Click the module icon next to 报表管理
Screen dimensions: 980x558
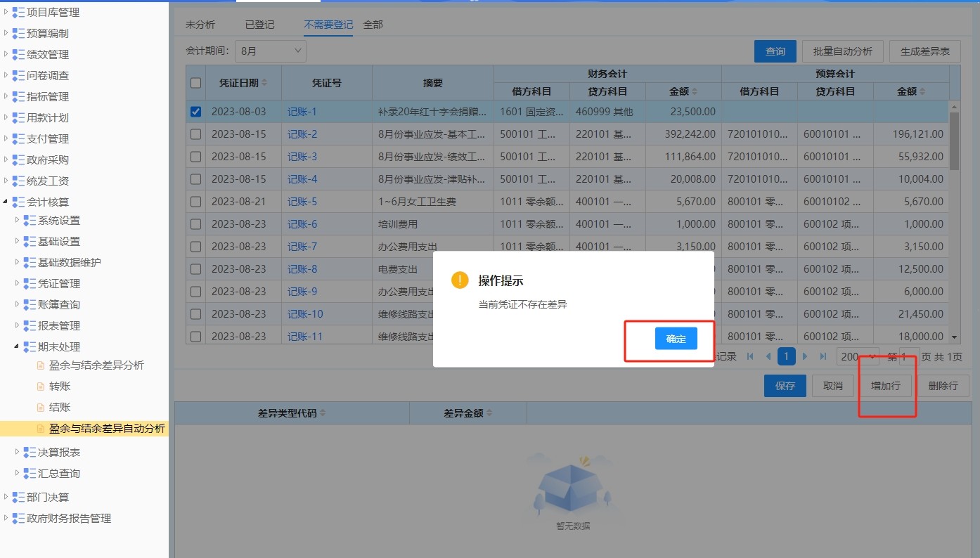click(x=30, y=325)
